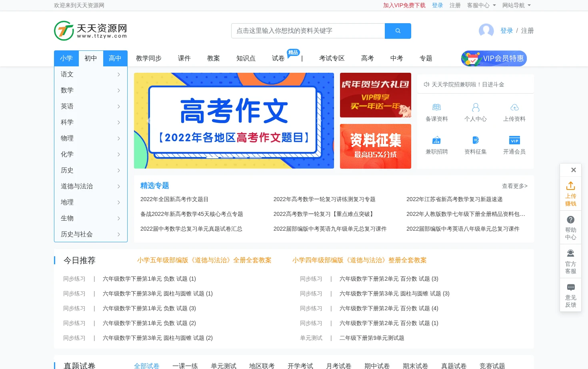Click the 上传资料 cloud icon
The image size is (588, 369).
[x=514, y=108]
